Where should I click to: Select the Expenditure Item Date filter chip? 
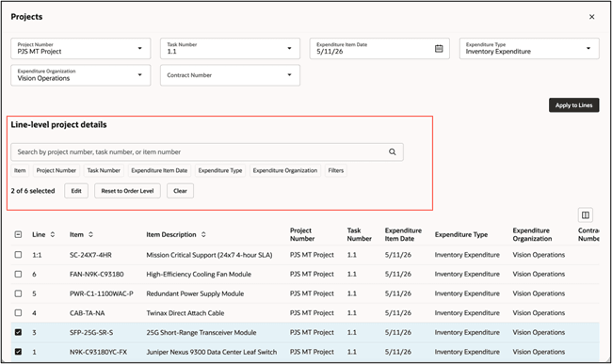click(x=159, y=170)
